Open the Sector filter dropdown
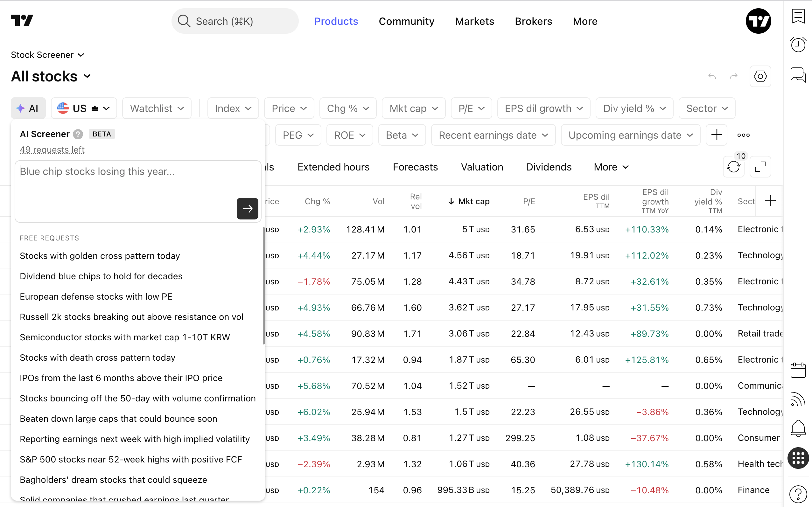The image size is (812, 507). pyautogui.click(x=707, y=108)
